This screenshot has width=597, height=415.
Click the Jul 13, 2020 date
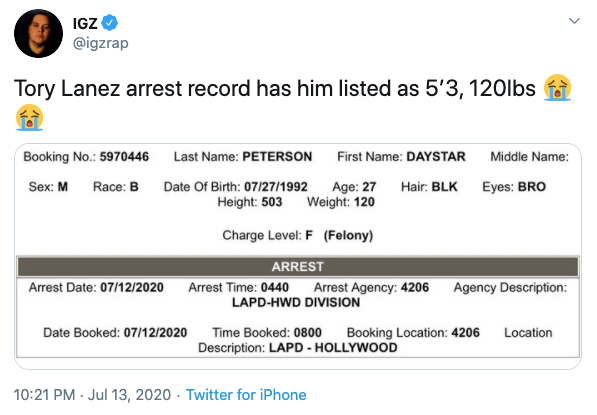click(x=129, y=395)
